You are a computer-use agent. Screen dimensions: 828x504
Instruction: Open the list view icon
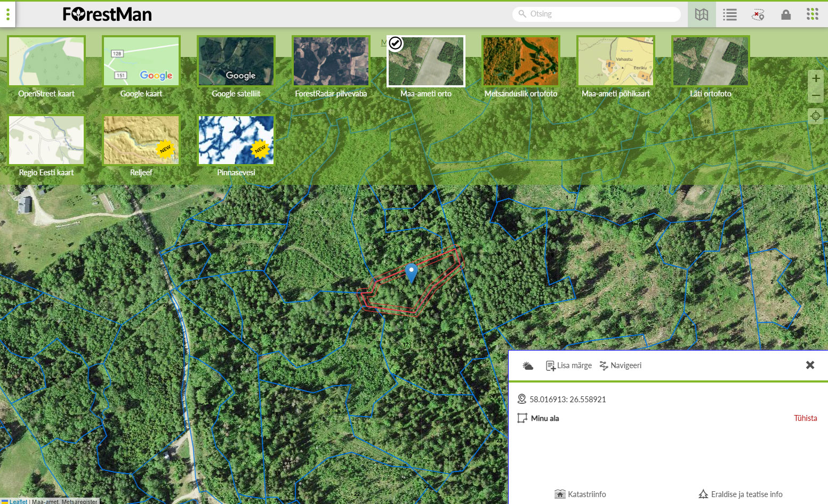tap(729, 14)
